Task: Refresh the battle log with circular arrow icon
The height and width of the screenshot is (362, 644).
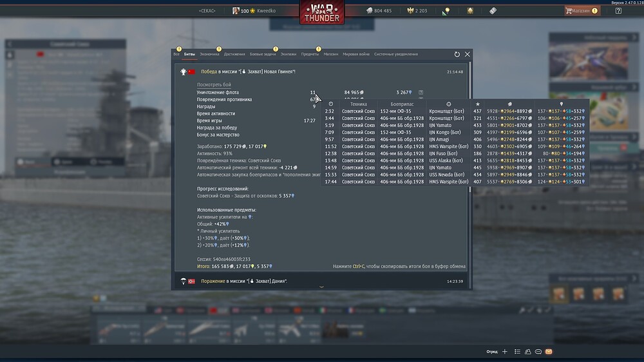Action: tap(457, 54)
